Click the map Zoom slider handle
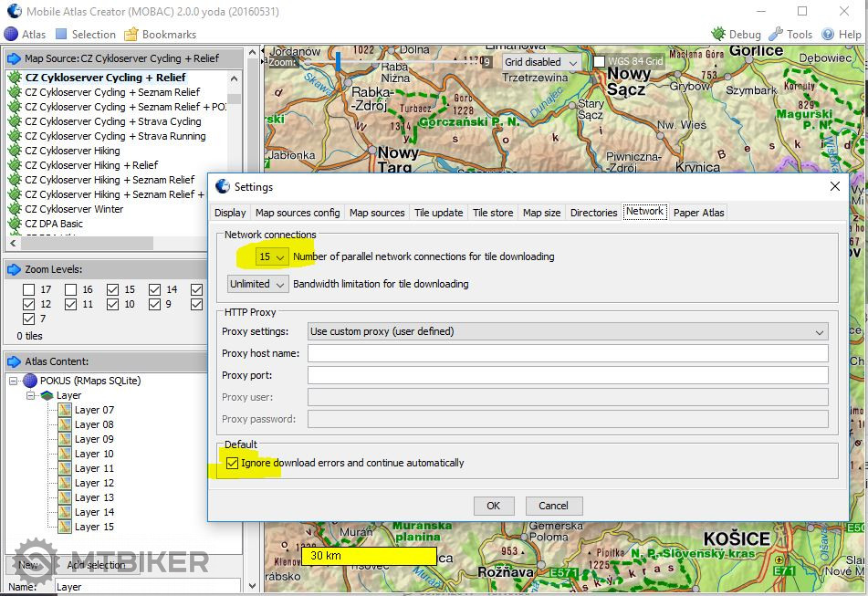The height and width of the screenshot is (596, 868). coord(338,62)
